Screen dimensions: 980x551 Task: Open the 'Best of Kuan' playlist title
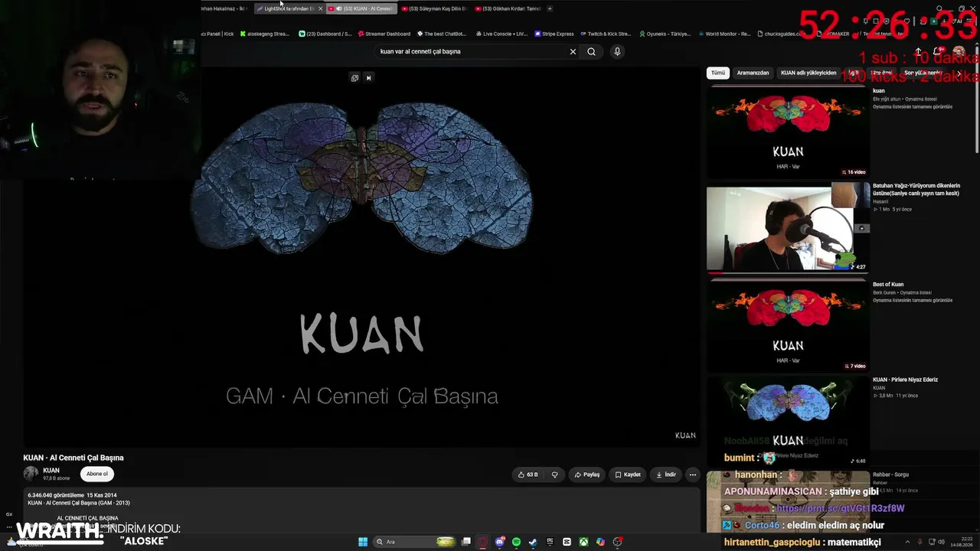coord(888,285)
